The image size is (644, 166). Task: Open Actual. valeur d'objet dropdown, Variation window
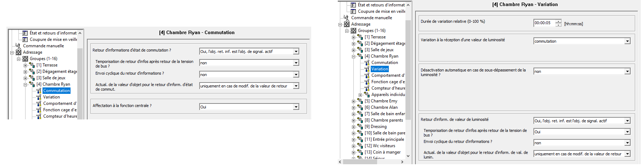tap(627, 154)
